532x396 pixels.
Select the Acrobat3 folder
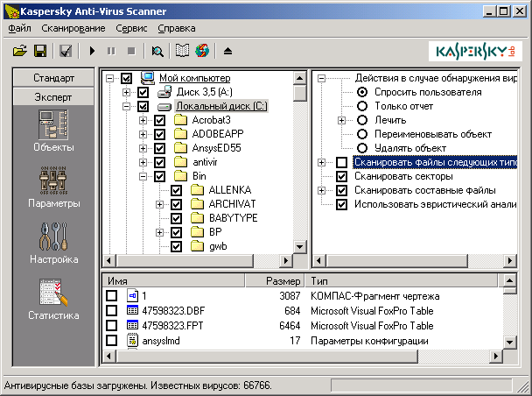click(x=211, y=120)
